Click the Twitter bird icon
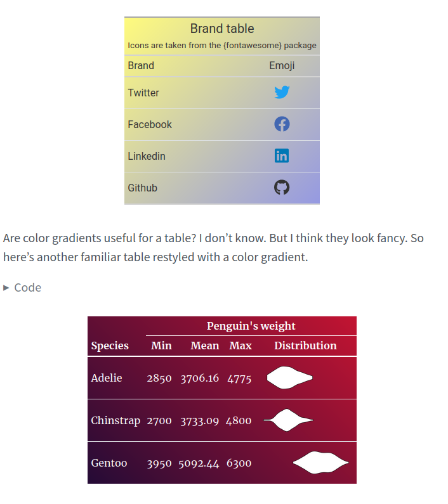 click(x=282, y=93)
